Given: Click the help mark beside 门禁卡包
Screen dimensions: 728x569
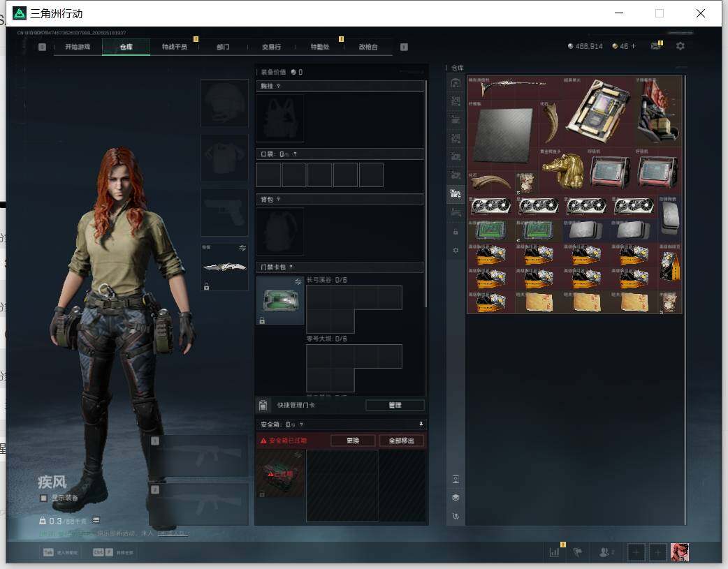Looking at the screenshot, I should [291, 267].
